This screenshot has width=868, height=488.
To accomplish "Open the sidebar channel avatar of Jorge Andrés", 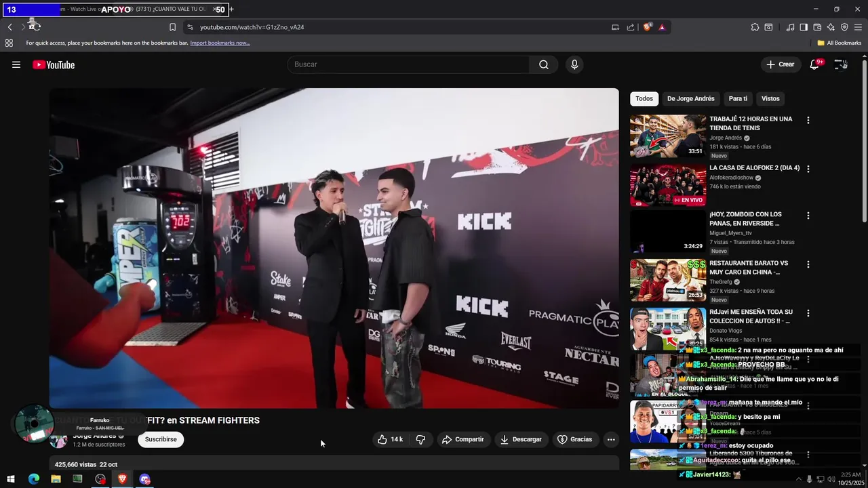I will (x=59, y=439).
